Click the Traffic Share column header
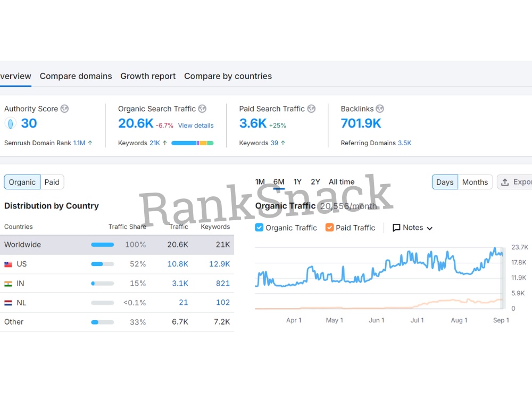Screen dimensions: 532x399 point(127,227)
